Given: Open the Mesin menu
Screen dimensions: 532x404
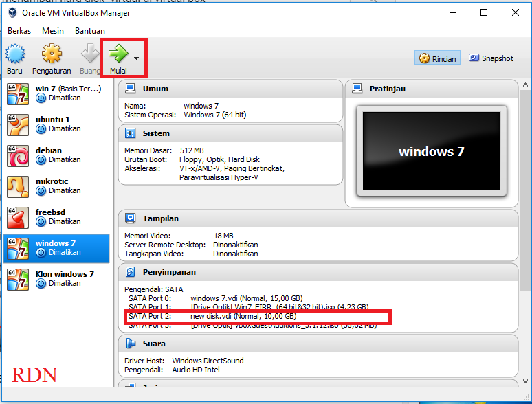Looking at the screenshot, I should tap(53, 31).
